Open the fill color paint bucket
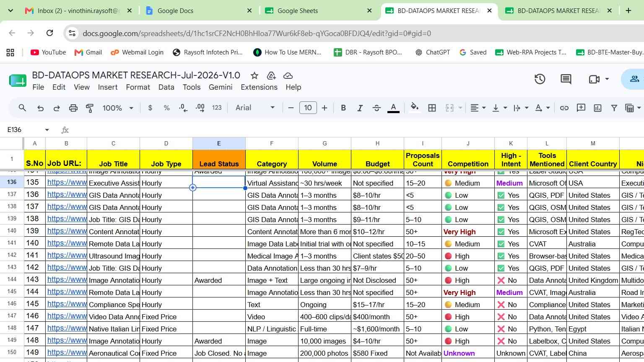 click(414, 108)
